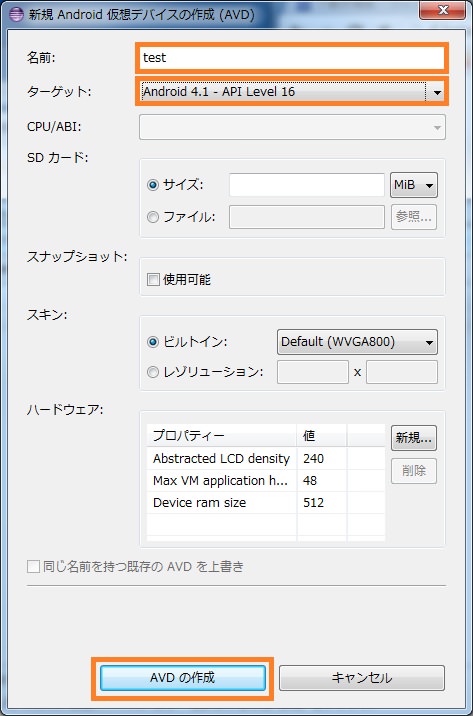Open the Default (WVGA800) skin dropdown
This screenshot has width=473, height=716.
[x=357, y=342]
